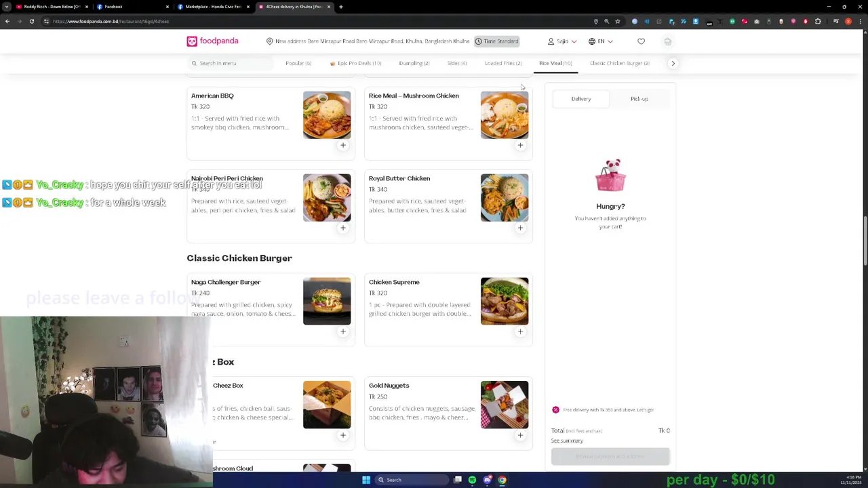
Task: Open the Nairobi Peri Chicken photo
Action: point(327,198)
